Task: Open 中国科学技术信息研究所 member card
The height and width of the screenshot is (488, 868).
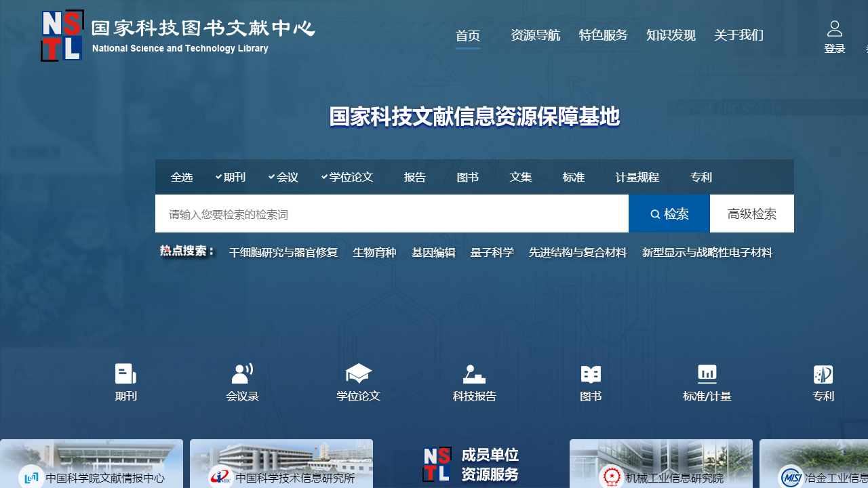Action: pos(281,464)
